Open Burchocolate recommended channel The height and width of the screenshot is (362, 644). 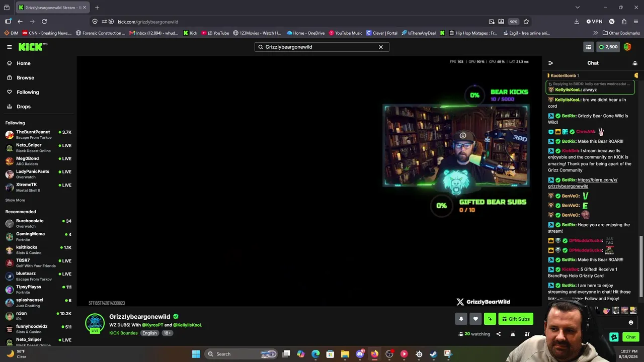point(38,223)
